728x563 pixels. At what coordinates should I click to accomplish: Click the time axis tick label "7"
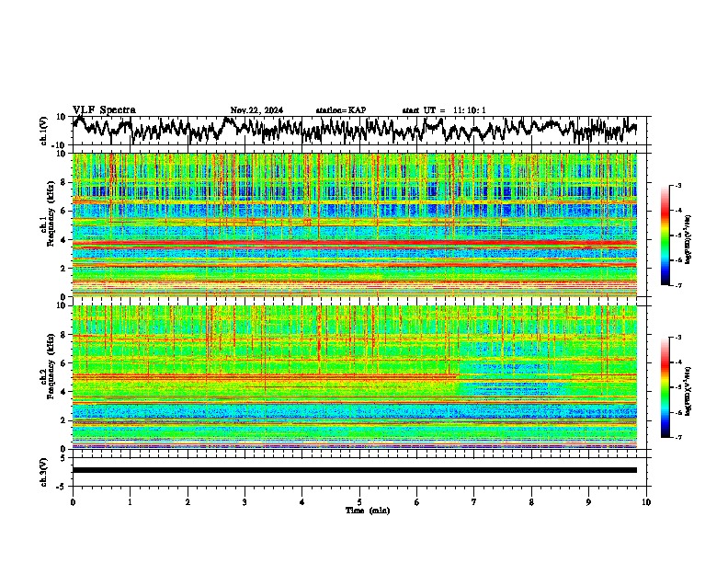click(474, 502)
